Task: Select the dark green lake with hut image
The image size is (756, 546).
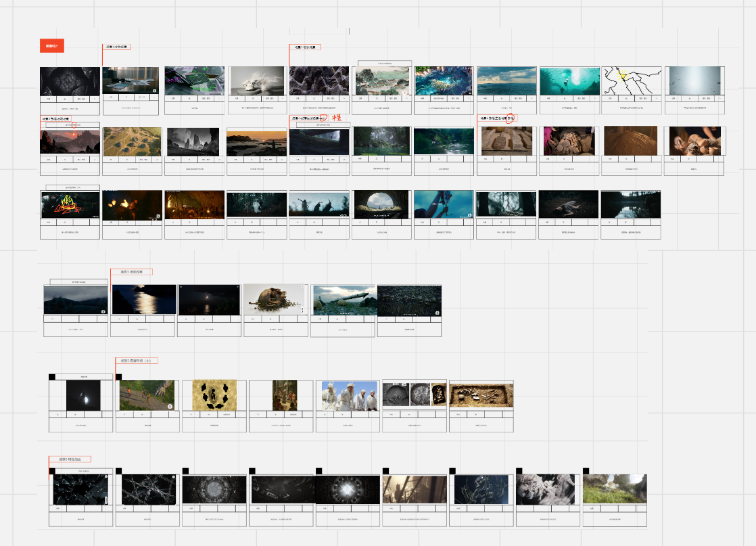Action: point(444,141)
